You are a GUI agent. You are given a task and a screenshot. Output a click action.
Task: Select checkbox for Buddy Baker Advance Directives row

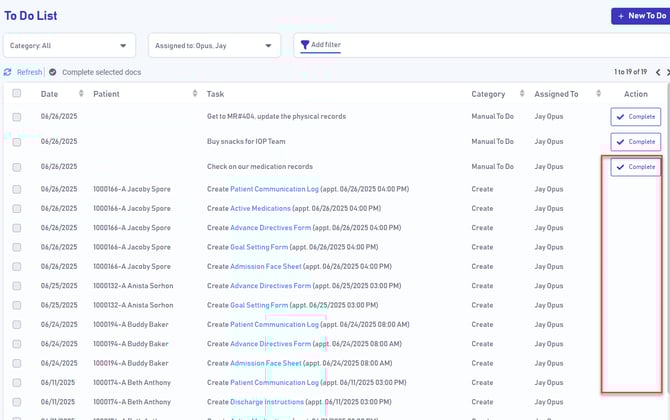coord(17,344)
